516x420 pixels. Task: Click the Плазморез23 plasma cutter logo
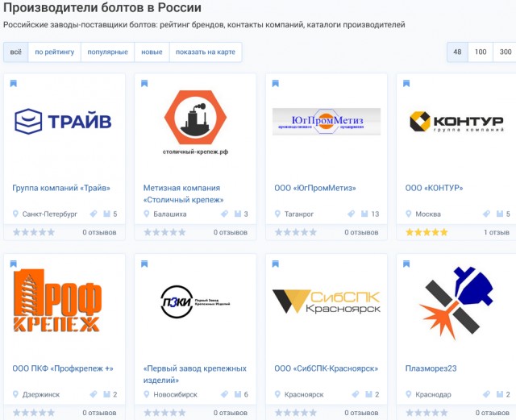(457, 303)
